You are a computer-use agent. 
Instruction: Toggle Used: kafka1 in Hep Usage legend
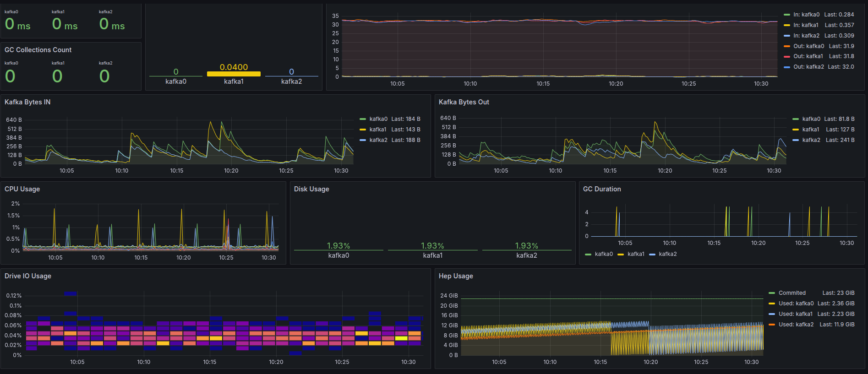tap(796, 314)
